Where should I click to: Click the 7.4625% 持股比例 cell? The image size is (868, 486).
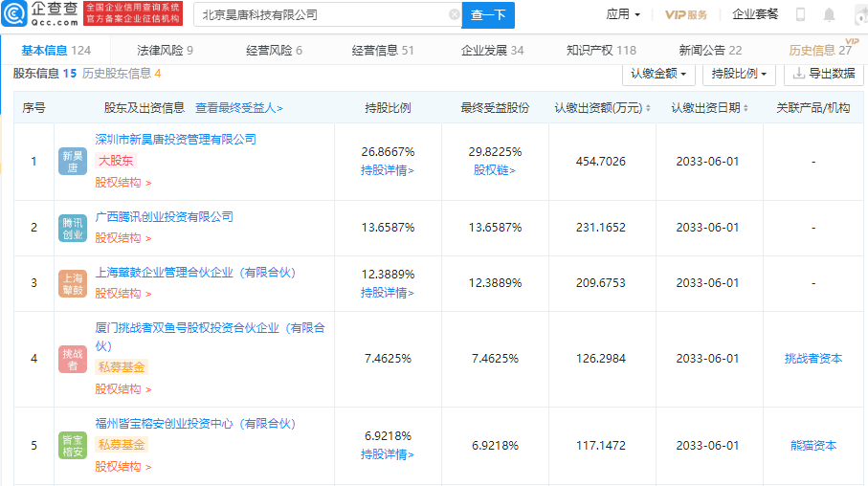click(388, 359)
